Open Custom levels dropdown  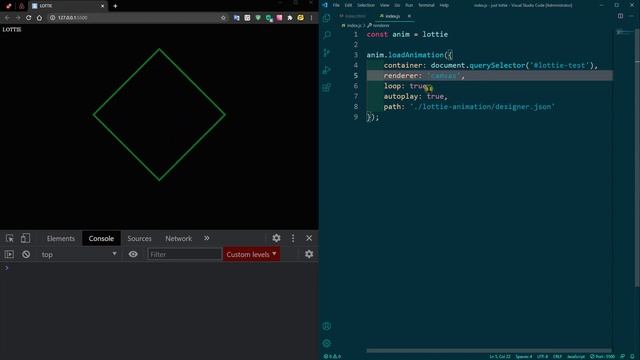coord(251,254)
